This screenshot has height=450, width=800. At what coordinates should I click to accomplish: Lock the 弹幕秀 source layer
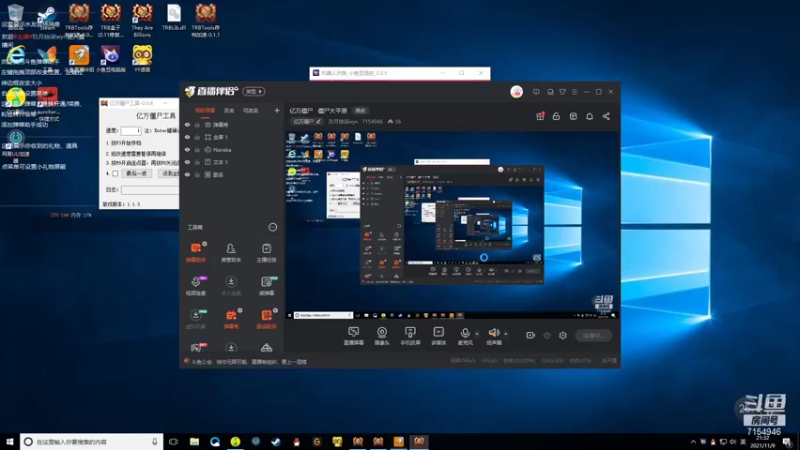(197, 124)
